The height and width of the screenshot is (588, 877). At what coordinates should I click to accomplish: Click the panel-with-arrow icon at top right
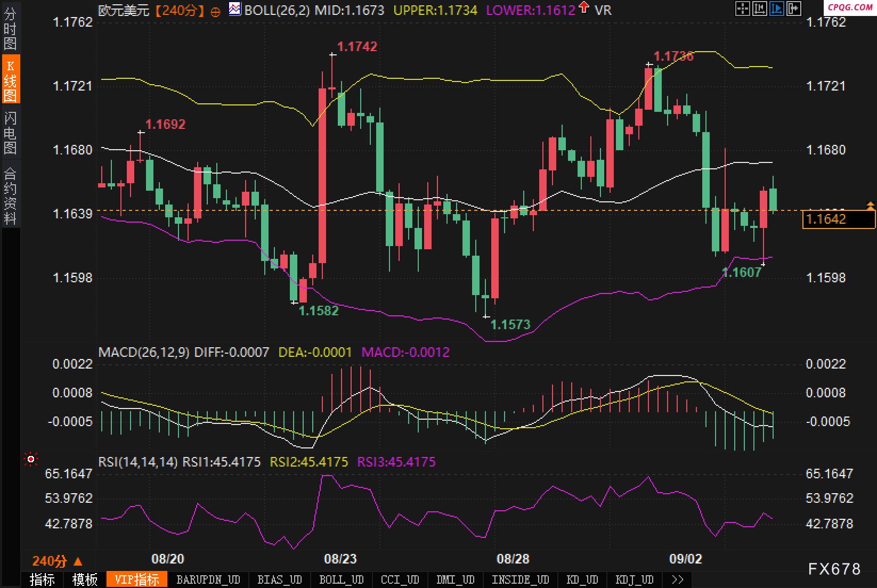point(794,8)
